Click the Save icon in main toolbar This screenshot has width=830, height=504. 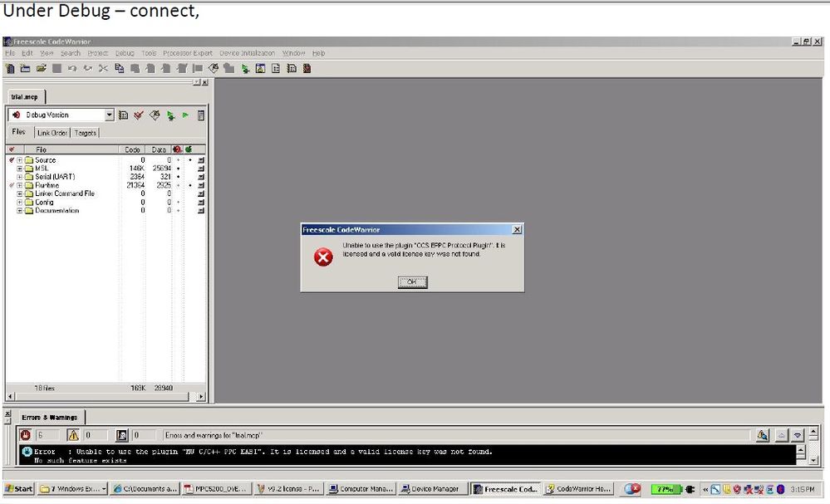point(56,68)
